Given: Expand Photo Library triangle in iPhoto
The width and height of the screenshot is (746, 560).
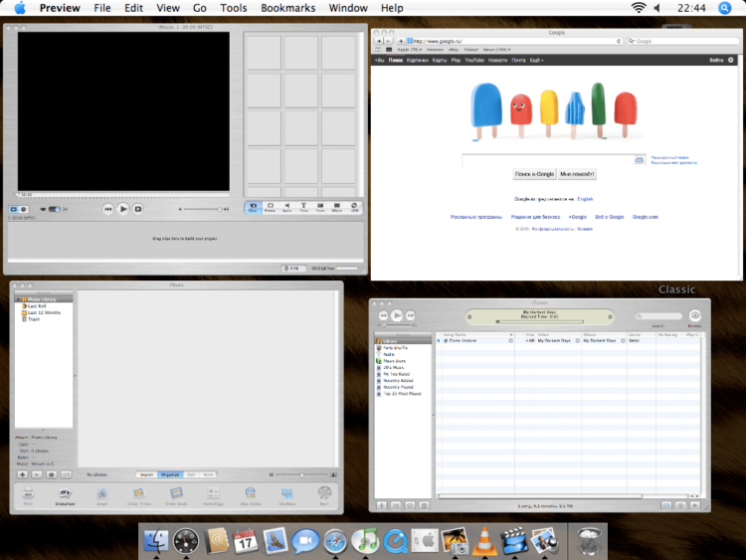Looking at the screenshot, I should (19, 299).
